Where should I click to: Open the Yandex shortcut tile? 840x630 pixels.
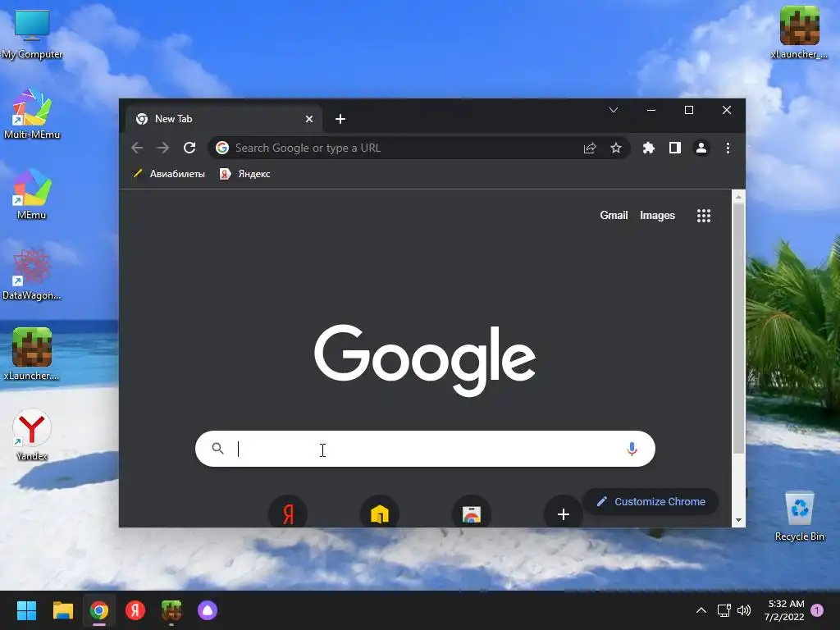click(x=288, y=514)
